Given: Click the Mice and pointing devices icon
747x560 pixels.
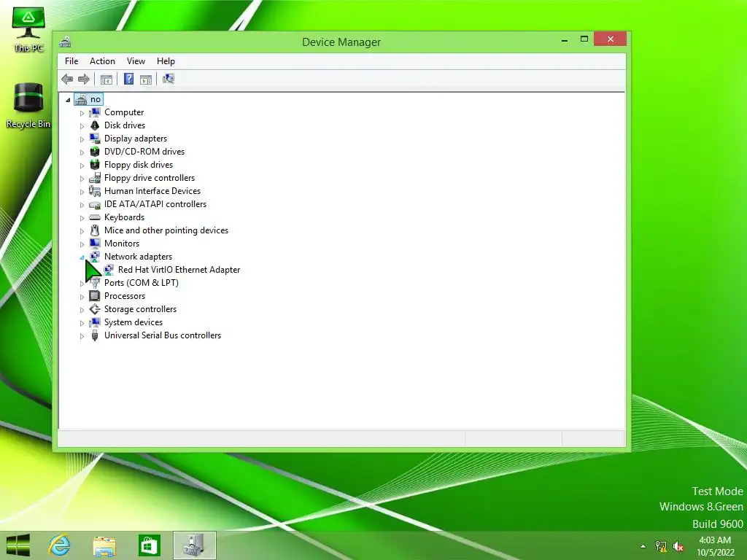Looking at the screenshot, I should coord(95,230).
